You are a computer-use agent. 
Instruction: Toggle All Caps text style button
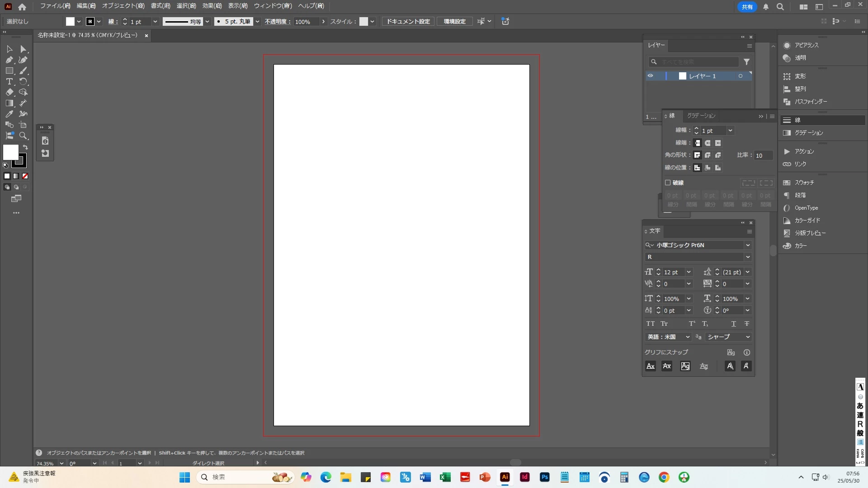coord(650,324)
